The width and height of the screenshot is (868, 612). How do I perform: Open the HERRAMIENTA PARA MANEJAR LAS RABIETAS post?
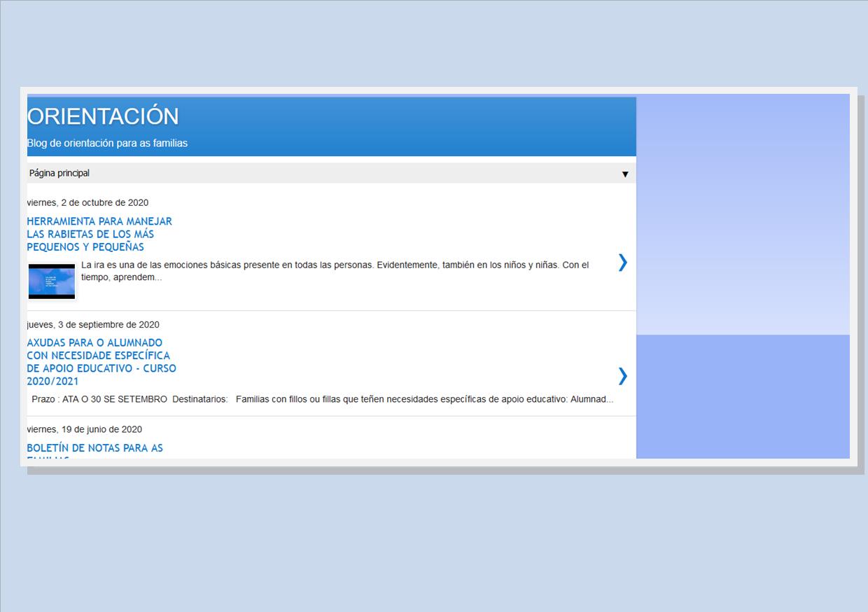pyautogui.click(x=99, y=234)
